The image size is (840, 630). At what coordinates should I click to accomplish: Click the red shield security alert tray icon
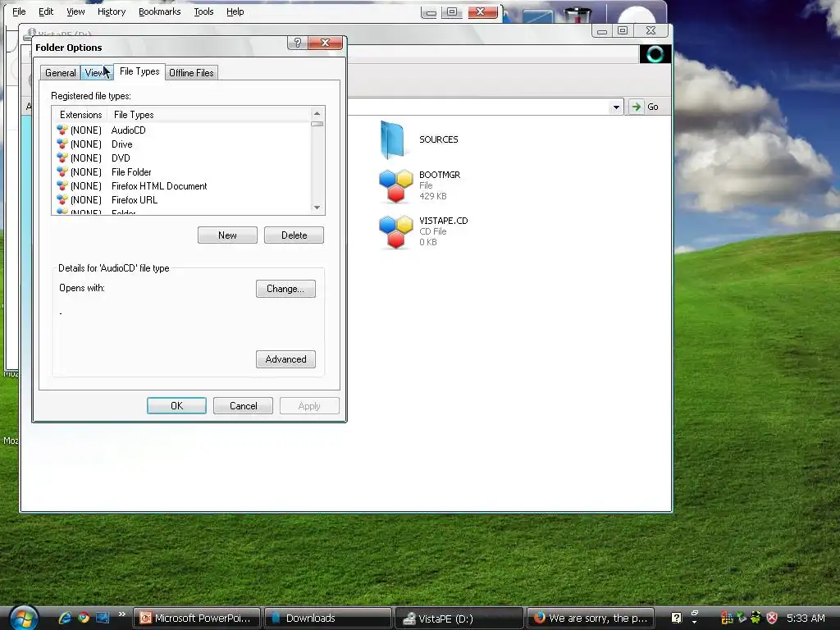coord(772,618)
